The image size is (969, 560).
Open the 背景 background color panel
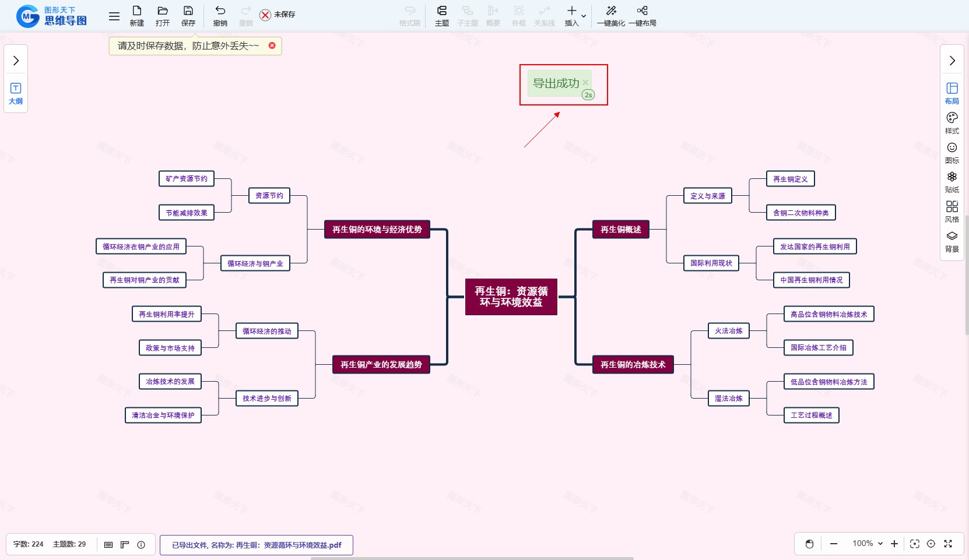952,241
